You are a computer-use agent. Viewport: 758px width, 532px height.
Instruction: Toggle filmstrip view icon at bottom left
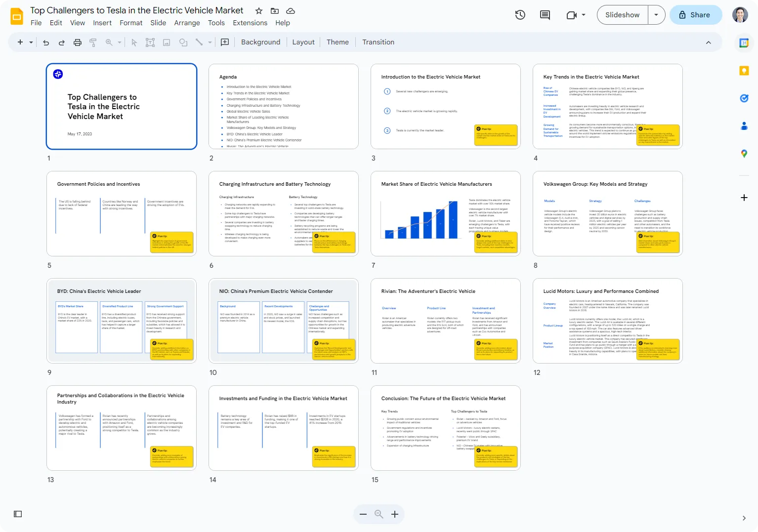(x=18, y=514)
